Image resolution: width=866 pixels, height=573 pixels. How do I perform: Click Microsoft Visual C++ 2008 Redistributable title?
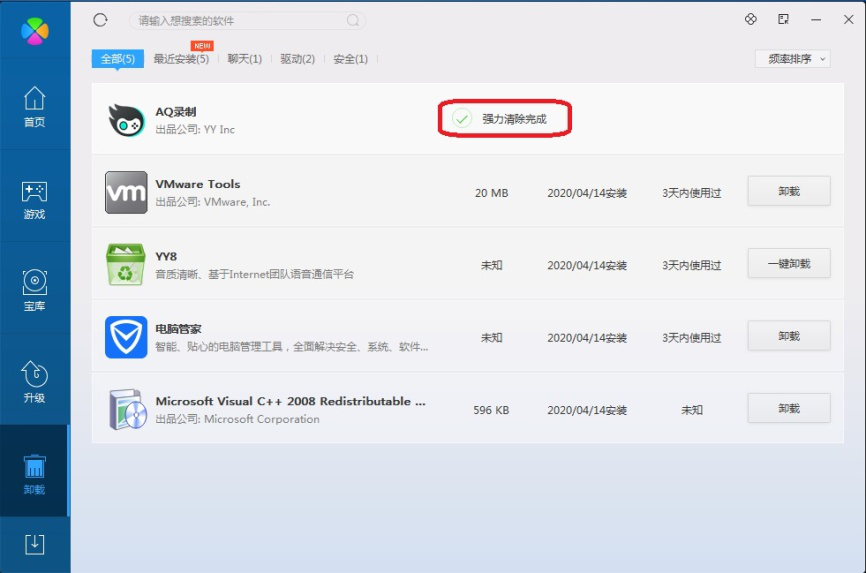tap(291, 401)
